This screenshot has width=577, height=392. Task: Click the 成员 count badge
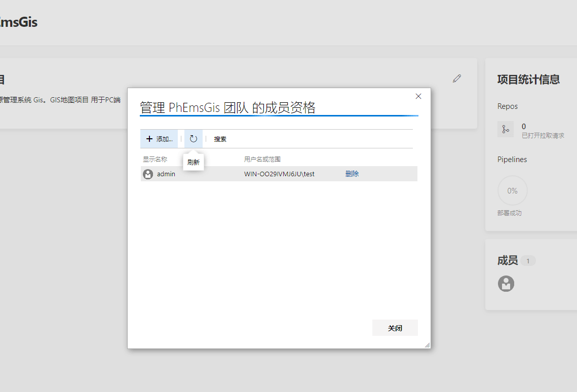528,261
